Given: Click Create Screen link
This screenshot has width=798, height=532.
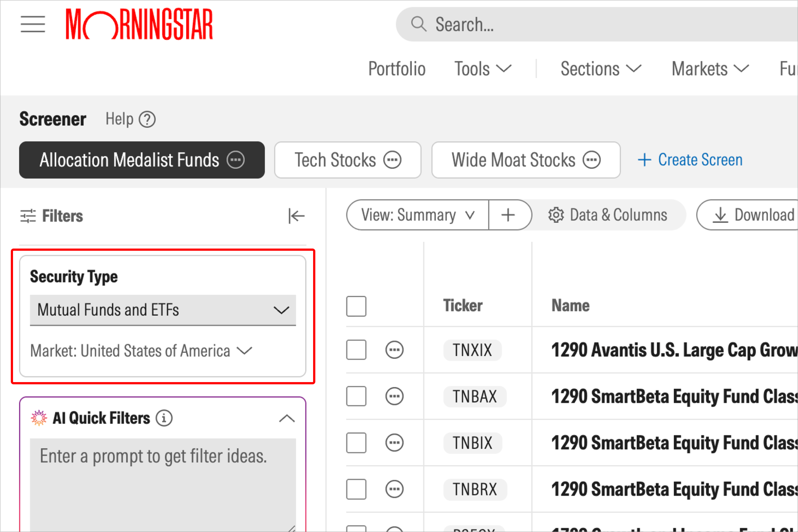Looking at the screenshot, I should coord(690,160).
